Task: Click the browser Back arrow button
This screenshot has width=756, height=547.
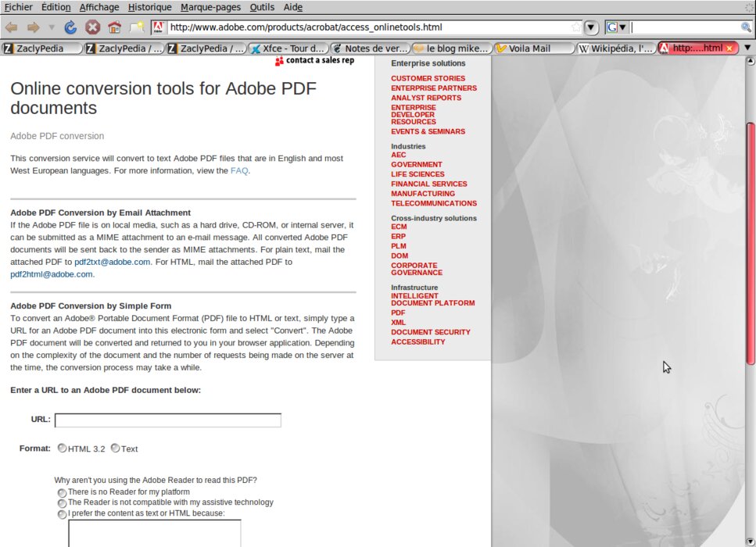Action: [x=12, y=27]
